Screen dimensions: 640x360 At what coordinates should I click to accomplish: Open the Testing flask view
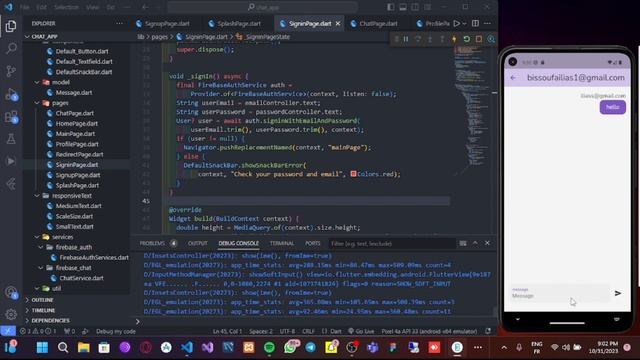coord(11,139)
